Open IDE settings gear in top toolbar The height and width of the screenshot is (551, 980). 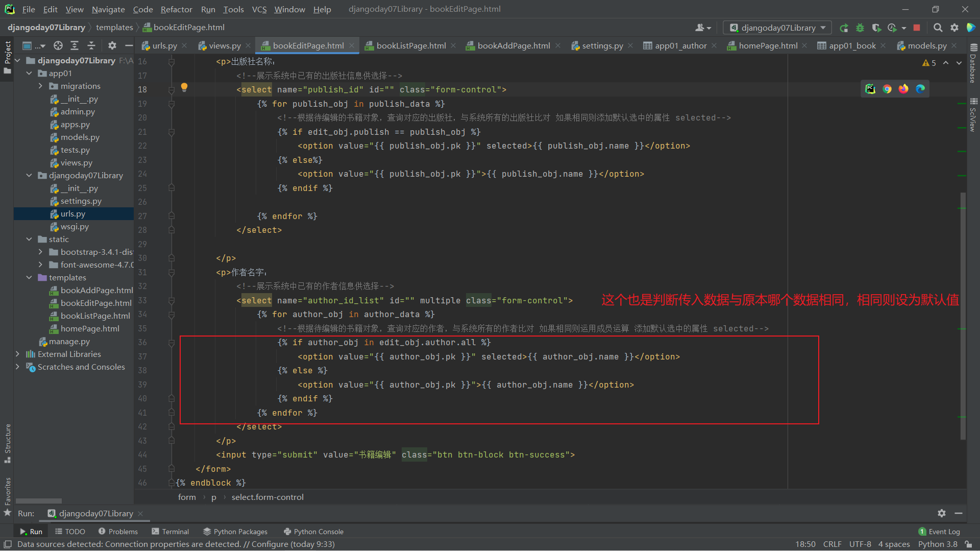click(x=954, y=28)
